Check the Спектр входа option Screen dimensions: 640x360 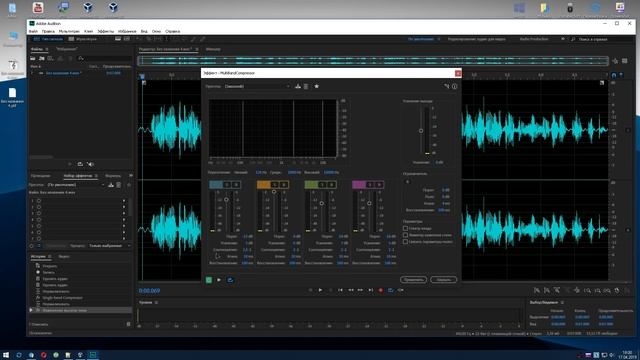click(405, 229)
